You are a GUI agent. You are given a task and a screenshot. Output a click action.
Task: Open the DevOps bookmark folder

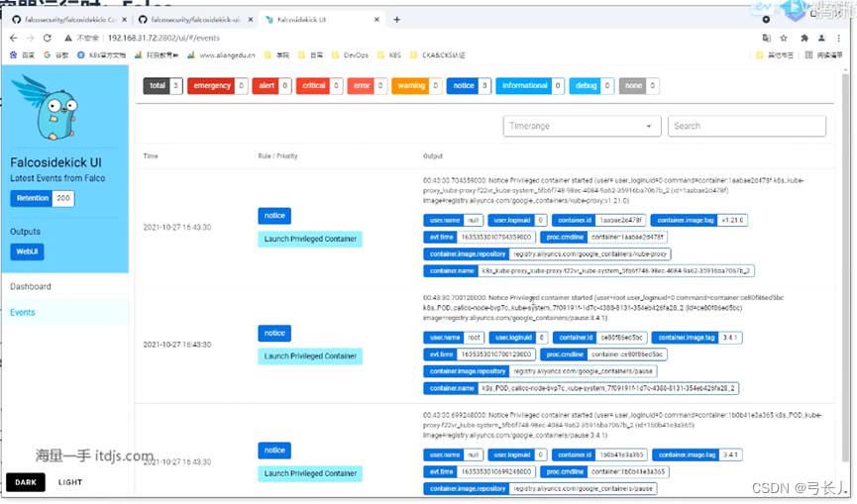point(350,55)
